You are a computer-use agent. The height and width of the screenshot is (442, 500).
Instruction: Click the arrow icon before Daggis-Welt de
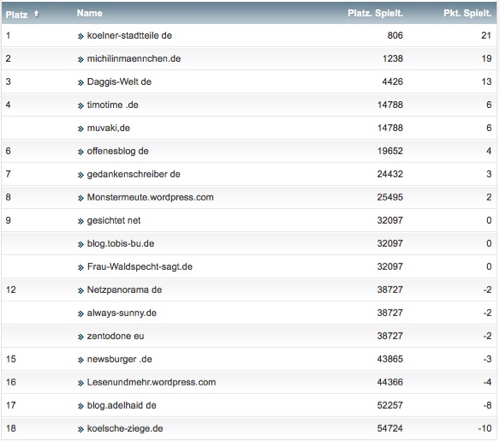(80, 83)
